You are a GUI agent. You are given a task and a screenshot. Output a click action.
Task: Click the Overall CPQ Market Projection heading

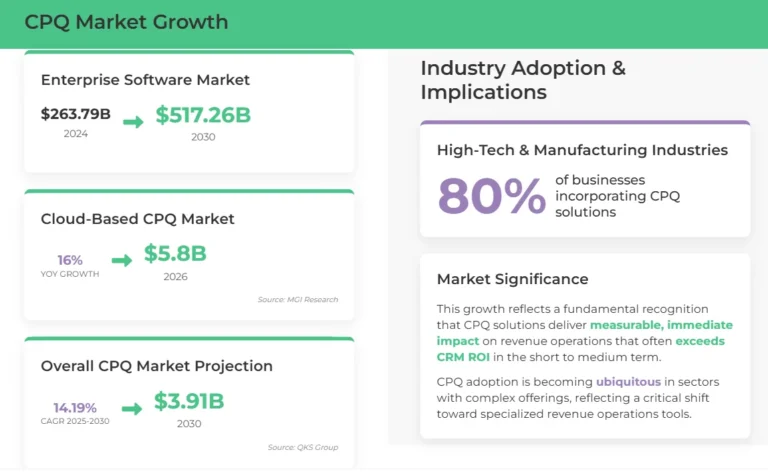point(156,366)
